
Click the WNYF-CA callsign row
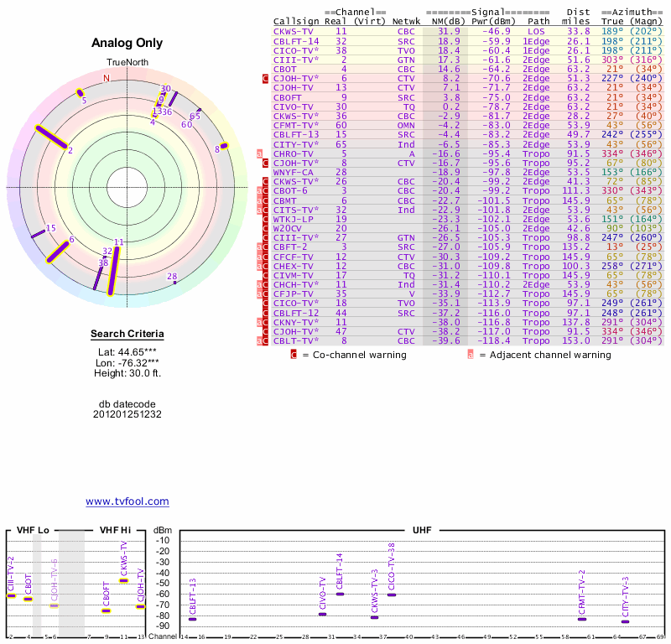[294, 172]
